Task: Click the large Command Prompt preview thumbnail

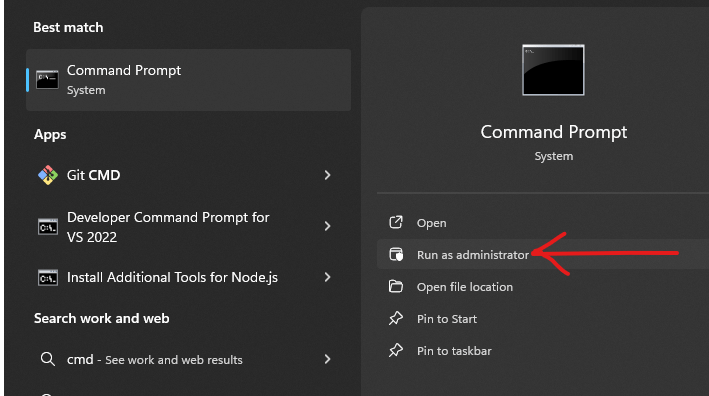Action: click(x=553, y=70)
